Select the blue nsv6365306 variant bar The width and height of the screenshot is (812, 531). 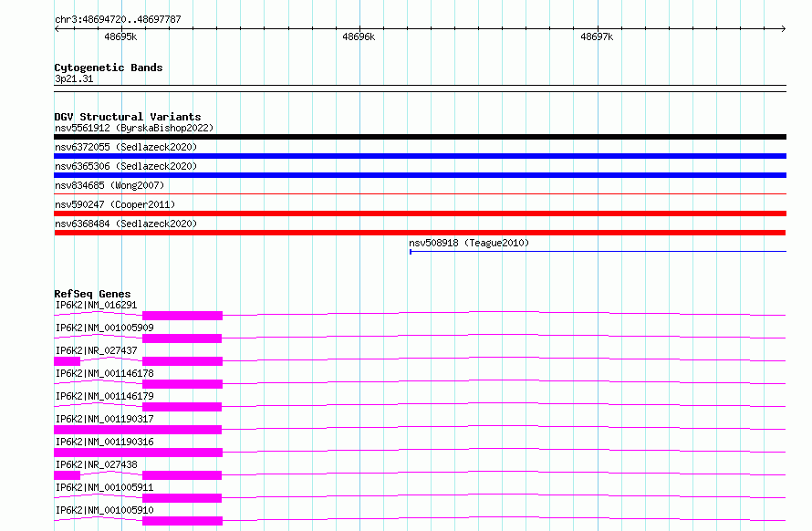420,175
